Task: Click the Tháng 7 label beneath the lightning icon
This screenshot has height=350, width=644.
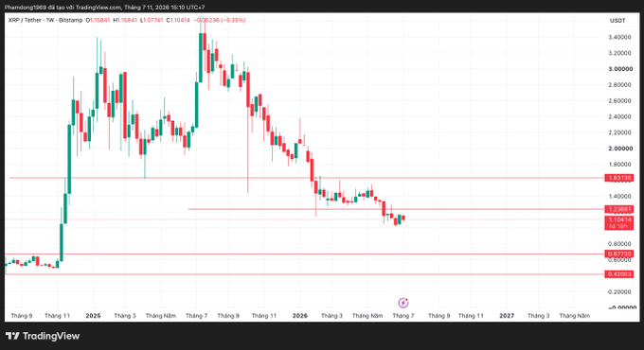Action: pyautogui.click(x=403, y=316)
